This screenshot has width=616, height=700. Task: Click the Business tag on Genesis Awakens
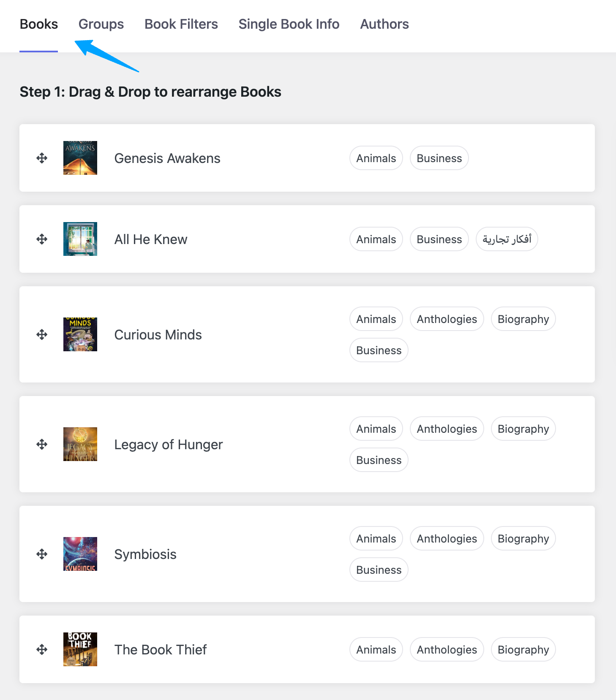tap(439, 158)
